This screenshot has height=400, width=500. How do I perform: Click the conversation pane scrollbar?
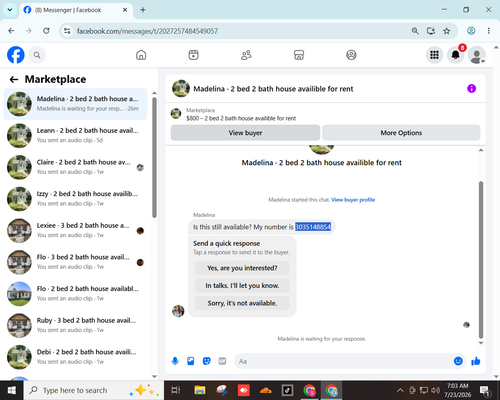(x=481, y=260)
